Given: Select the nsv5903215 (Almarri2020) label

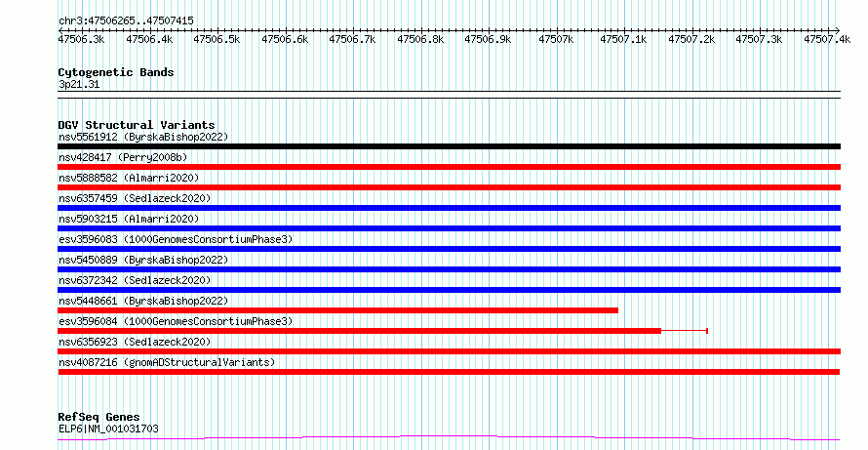Looking at the screenshot, I should pos(129,219).
